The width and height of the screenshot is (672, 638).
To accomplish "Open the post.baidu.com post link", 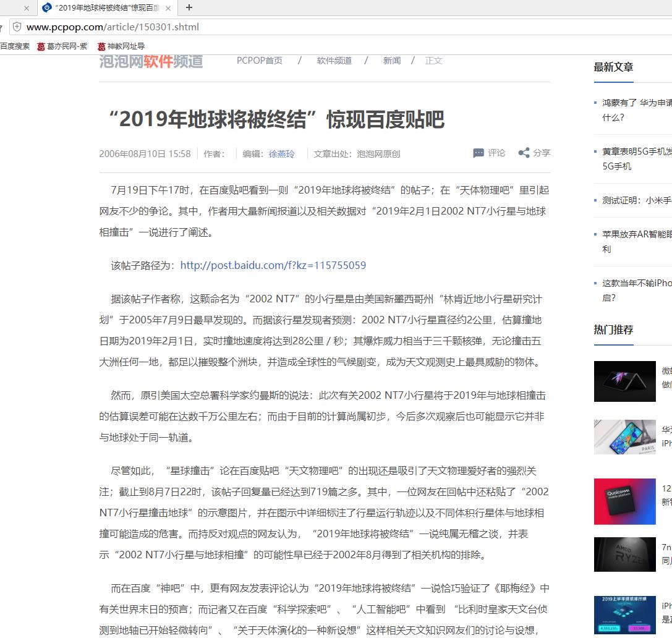I will (x=273, y=266).
